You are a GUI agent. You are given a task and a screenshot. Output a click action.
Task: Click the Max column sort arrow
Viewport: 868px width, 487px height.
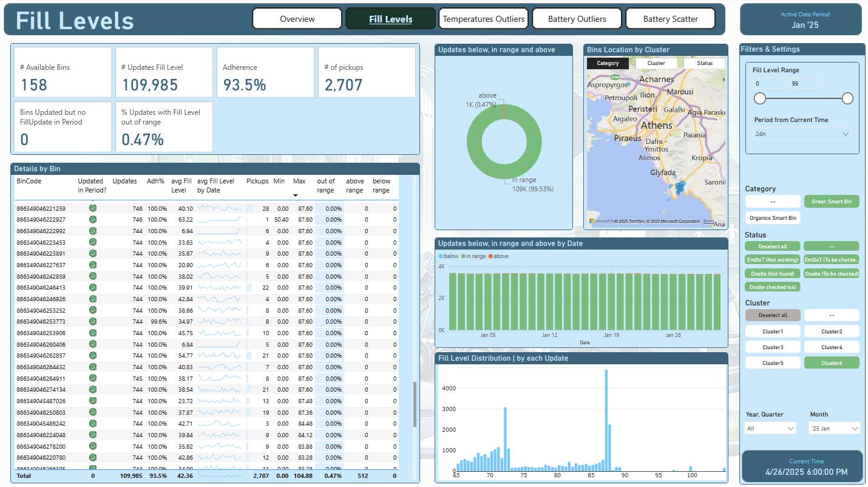point(296,196)
